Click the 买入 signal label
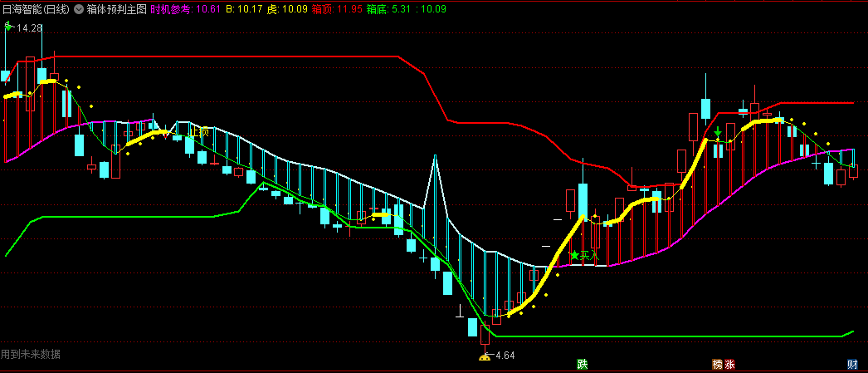868x373 pixels. pos(589,256)
